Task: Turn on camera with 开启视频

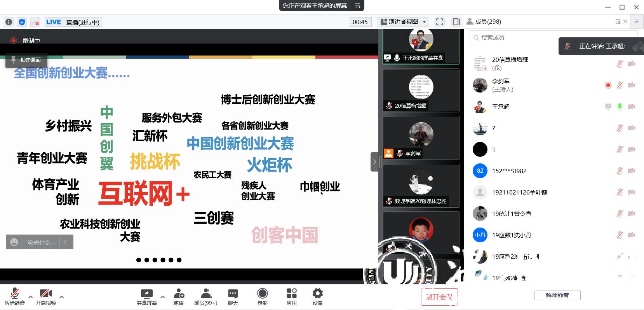Action: pos(46,297)
